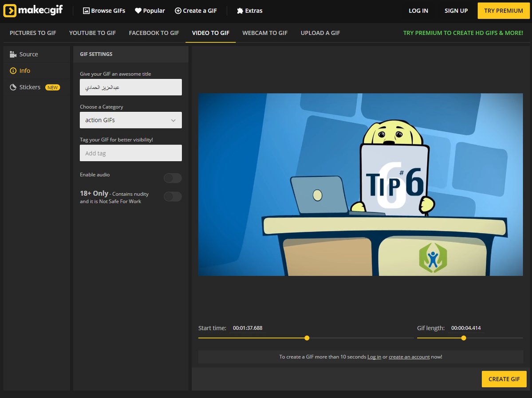Image resolution: width=532 pixels, height=398 pixels.
Task: Go to the UPLOAD A GIF tab
Action: [320, 33]
